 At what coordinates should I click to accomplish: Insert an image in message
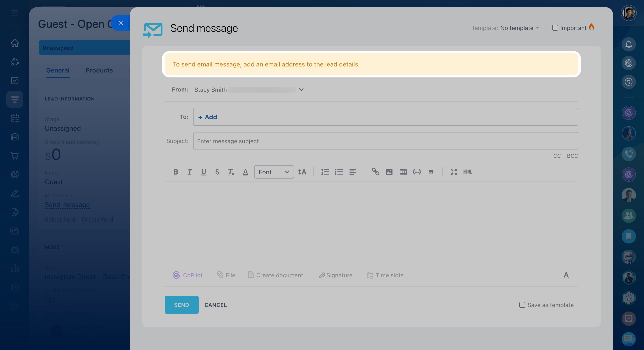(x=389, y=172)
